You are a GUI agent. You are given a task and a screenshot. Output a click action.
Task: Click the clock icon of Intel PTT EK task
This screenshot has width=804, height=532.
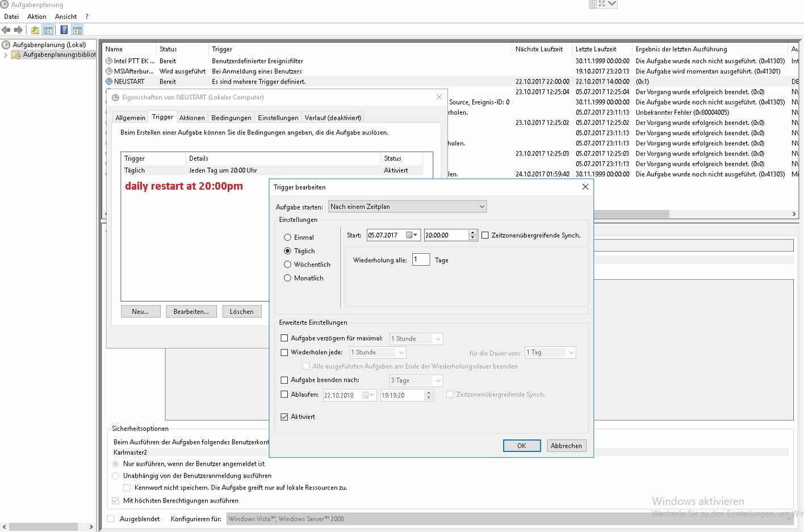(x=109, y=61)
